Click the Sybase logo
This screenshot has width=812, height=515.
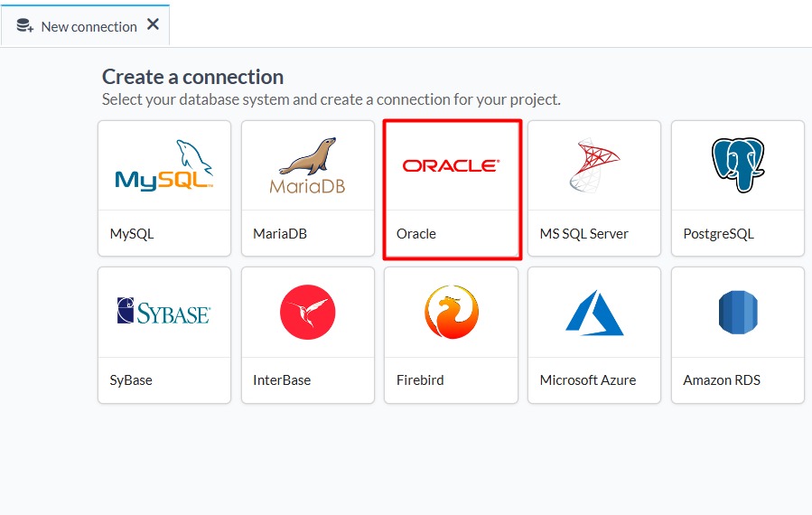click(x=164, y=311)
